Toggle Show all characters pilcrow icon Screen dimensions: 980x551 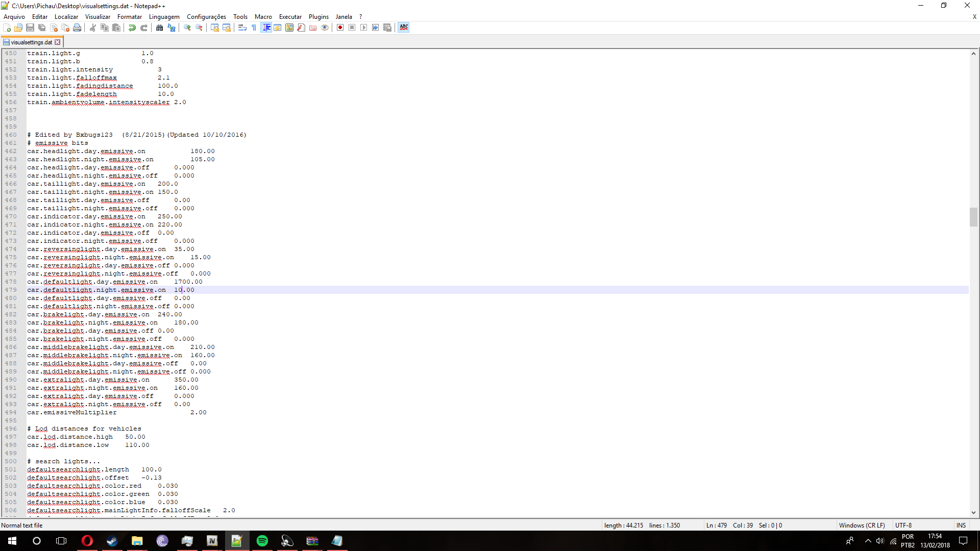click(x=254, y=28)
